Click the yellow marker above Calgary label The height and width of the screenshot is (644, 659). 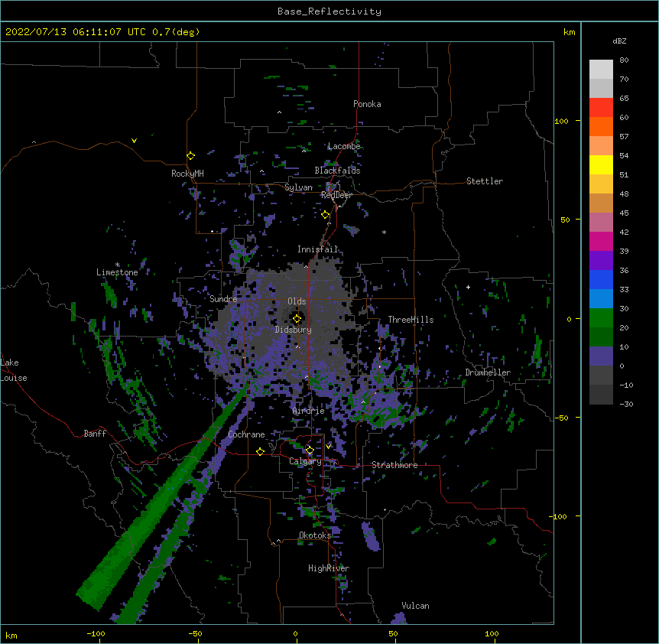[310, 450]
